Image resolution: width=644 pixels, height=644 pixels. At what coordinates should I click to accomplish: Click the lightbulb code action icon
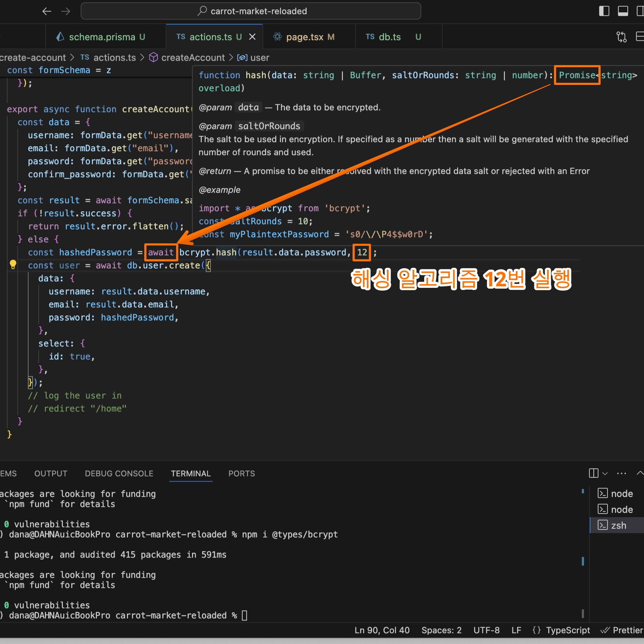[13, 265]
